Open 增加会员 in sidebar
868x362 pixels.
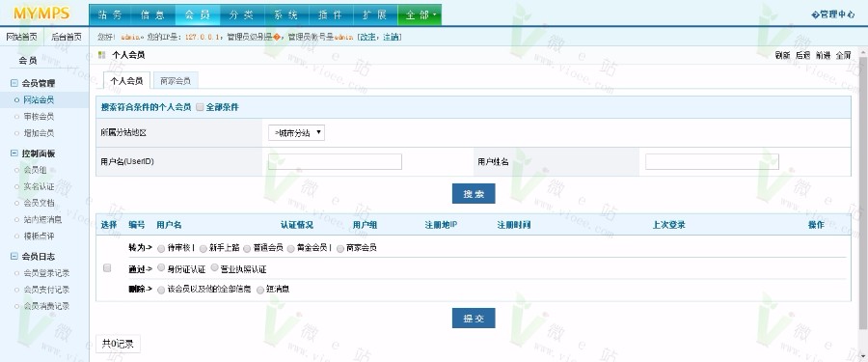(x=39, y=133)
